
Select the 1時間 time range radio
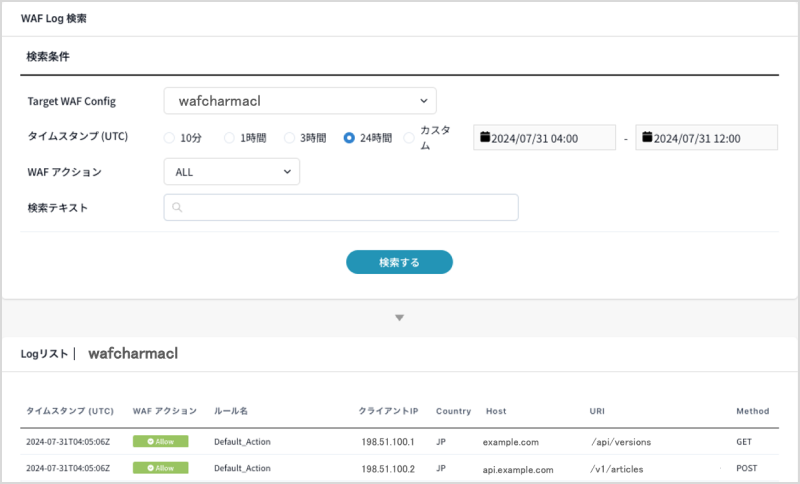pyautogui.click(x=230, y=138)
